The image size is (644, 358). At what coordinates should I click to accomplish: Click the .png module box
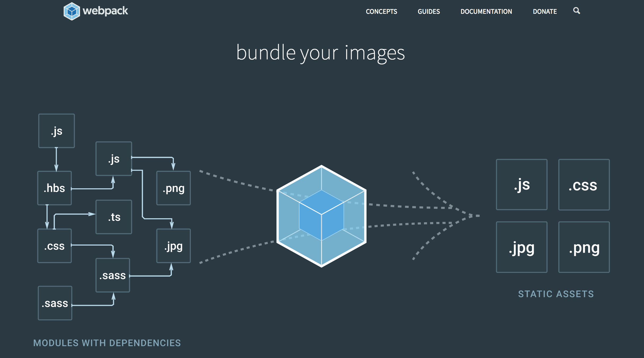pos(173,188)
